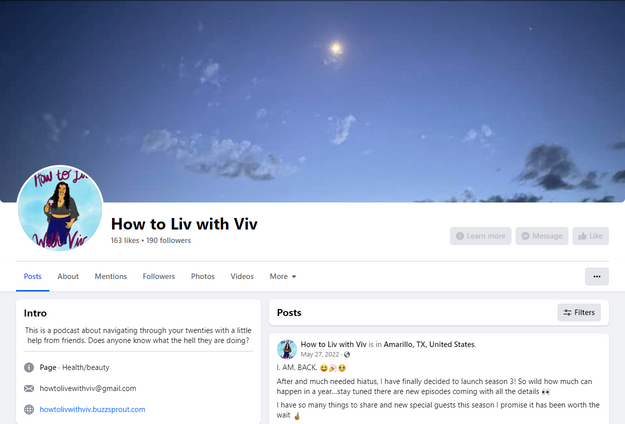The image size is (625, 424).
Task: Click the globe icon beside the website link
Action: (x=29, y=409)
